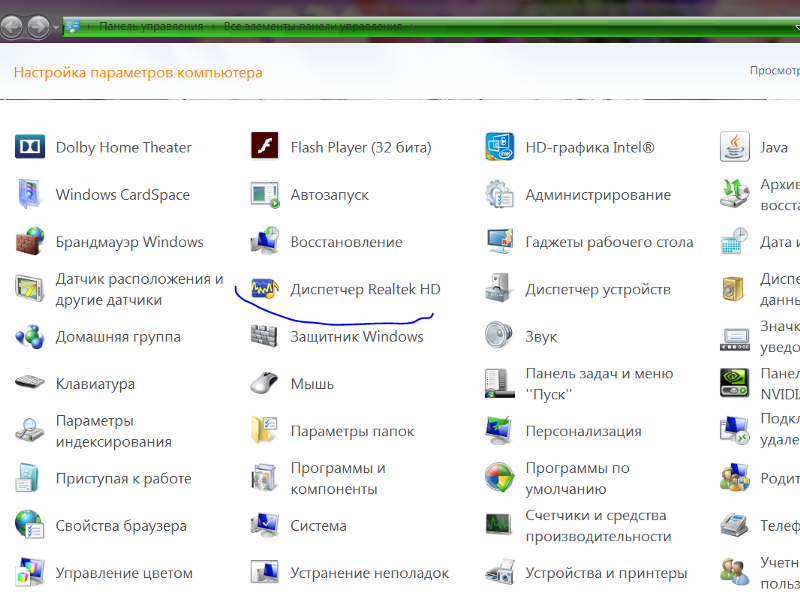Click the NVIDIA control panel icon

pyautogui.click(x=734, y=383)
